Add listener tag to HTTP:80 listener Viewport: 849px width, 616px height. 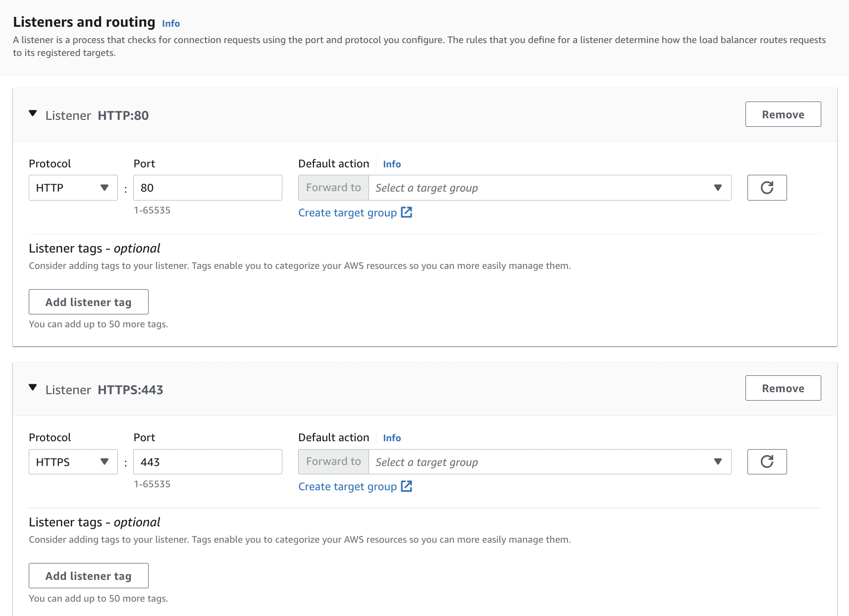tap(88, 302)
